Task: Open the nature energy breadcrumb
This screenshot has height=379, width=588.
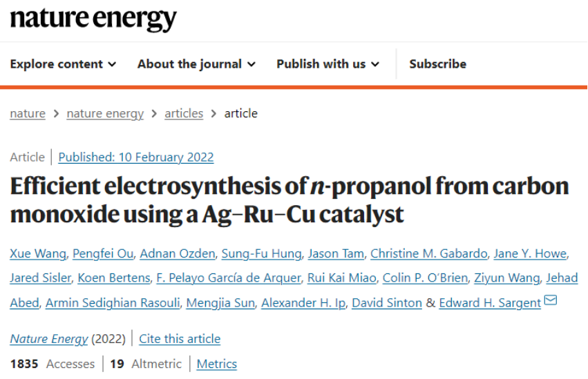Action: pos(105,113)
